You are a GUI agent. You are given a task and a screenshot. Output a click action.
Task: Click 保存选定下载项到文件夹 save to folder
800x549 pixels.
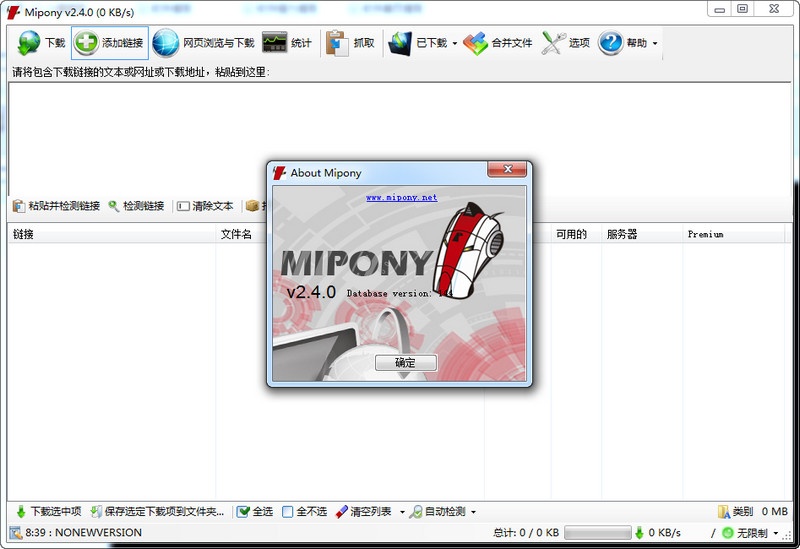[x=157, y=511]
